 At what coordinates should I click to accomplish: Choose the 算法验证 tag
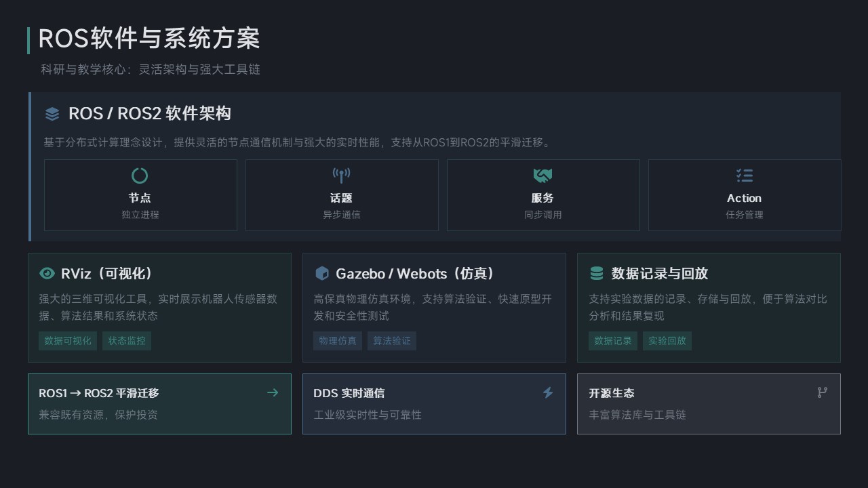392,341
